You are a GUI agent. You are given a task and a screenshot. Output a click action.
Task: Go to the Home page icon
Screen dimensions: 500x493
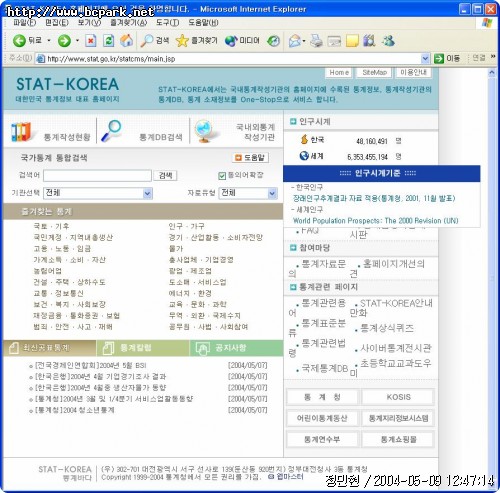pos(126,41)
